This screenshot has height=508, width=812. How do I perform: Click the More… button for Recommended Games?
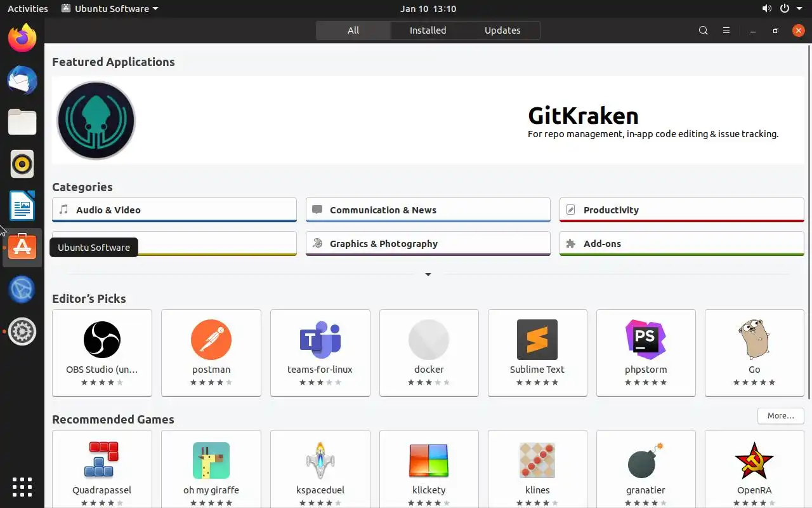click(781, 416)
